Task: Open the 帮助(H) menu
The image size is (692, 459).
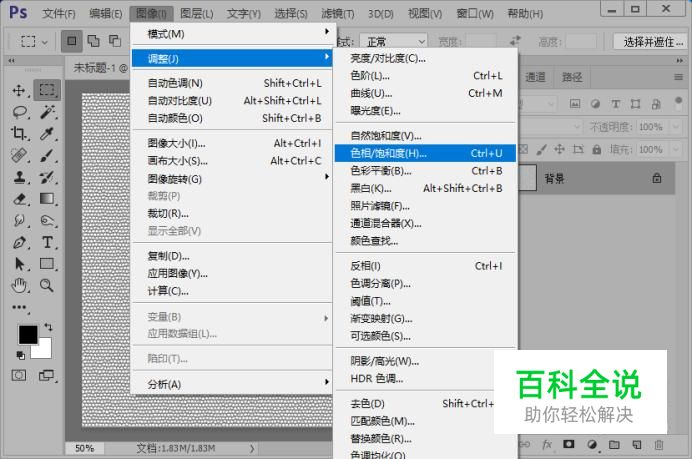Action: tap(525, 14)
